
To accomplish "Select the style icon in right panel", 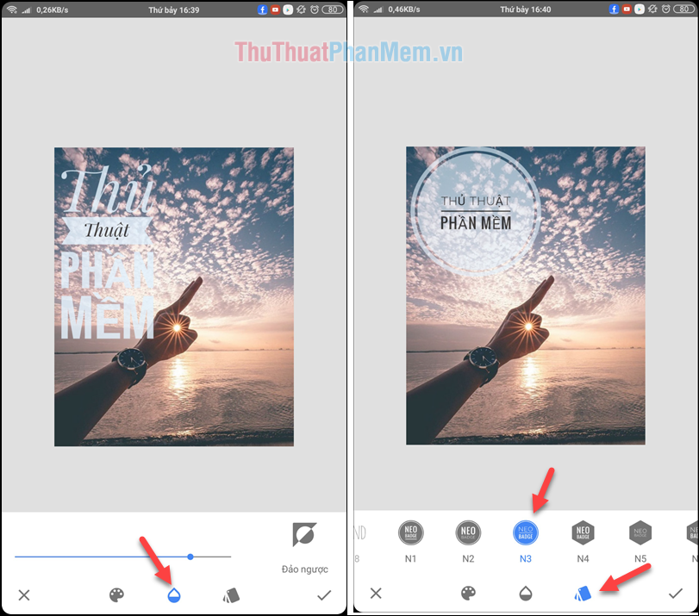I will click(x=582, y=594).
